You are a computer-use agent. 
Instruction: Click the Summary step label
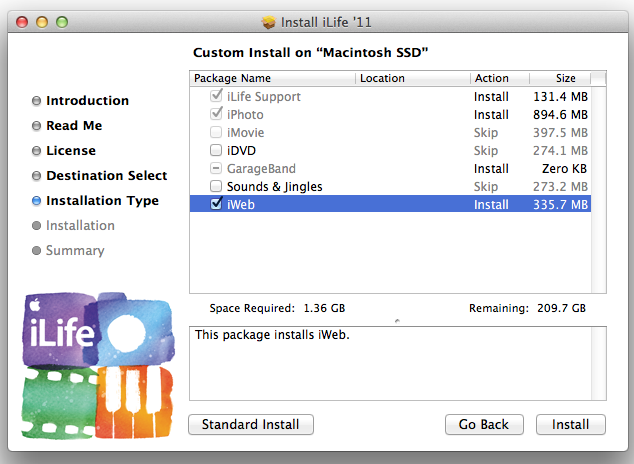tap(75, 251)
